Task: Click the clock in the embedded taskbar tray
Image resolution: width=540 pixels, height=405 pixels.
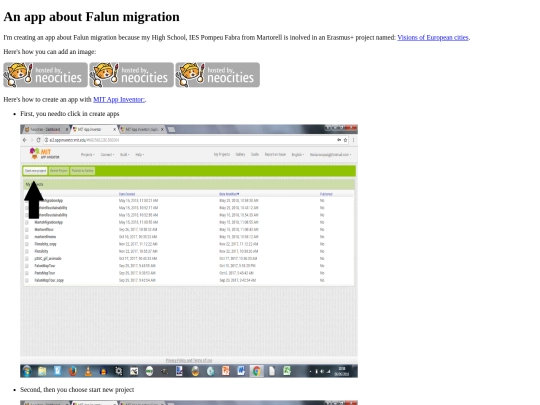Action: [342, 371]
